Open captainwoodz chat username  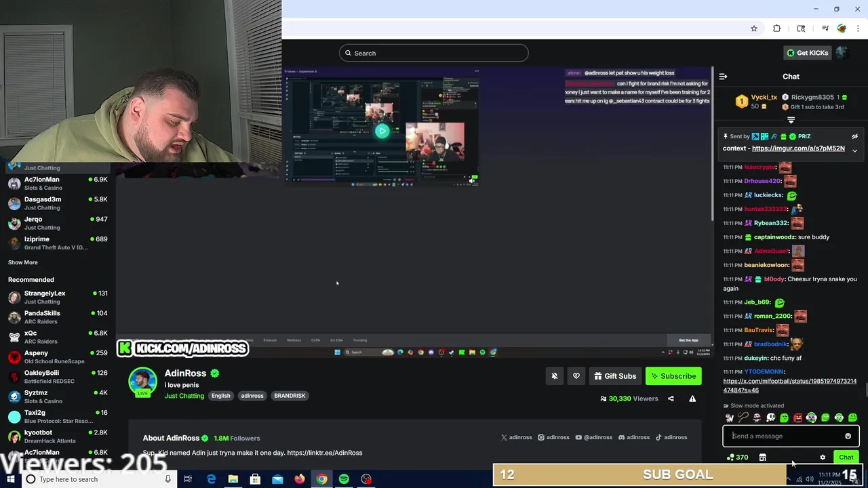(775, 237)
